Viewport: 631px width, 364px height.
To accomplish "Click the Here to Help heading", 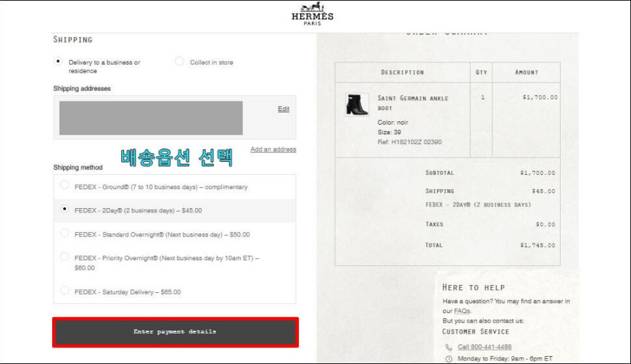I will [474, 288].
